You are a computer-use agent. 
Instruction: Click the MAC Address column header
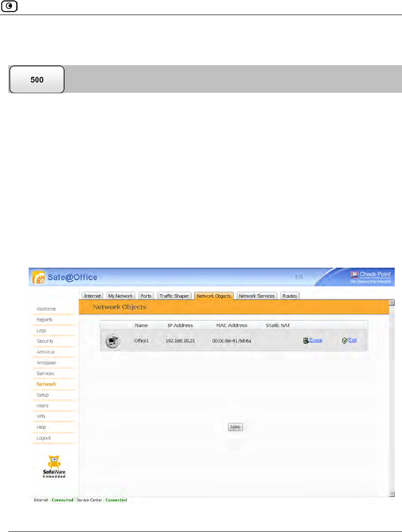click(x=232, y=325)
